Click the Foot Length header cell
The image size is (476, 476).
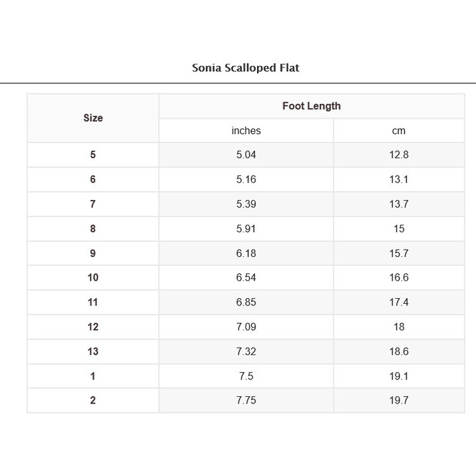pyautogui.click(x=311, y=106)
